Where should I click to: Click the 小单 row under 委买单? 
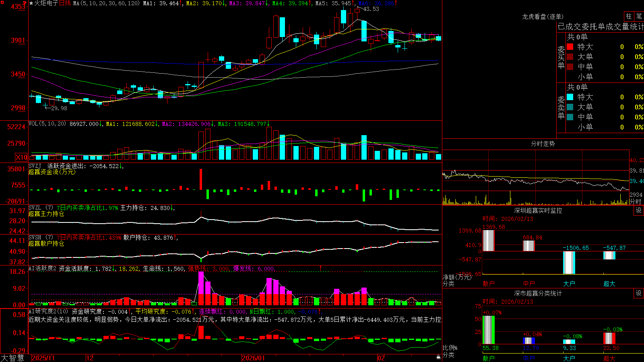[x=605, y=77]
